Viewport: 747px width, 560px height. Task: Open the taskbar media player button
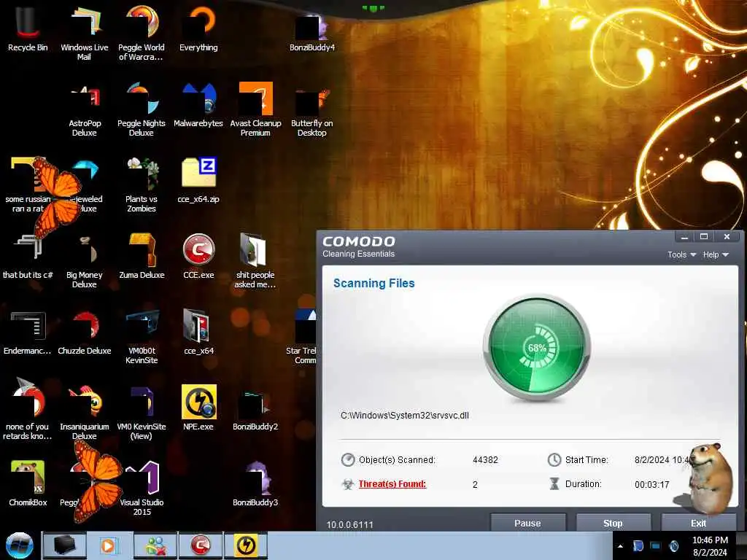pos(109,545)
